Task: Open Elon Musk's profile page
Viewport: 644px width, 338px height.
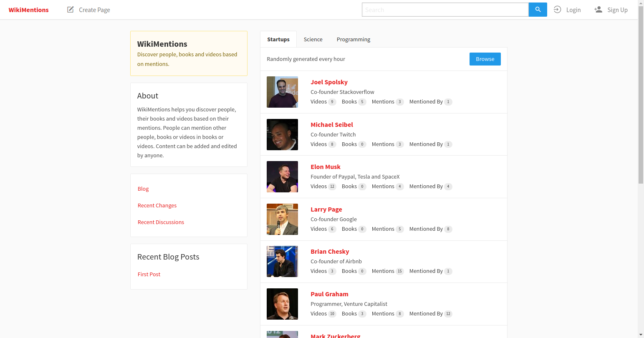Action: pos(326,166)
